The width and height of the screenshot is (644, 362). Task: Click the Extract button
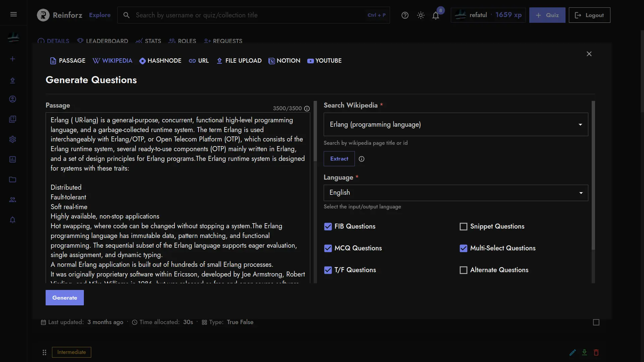click(x=339, y=158)
